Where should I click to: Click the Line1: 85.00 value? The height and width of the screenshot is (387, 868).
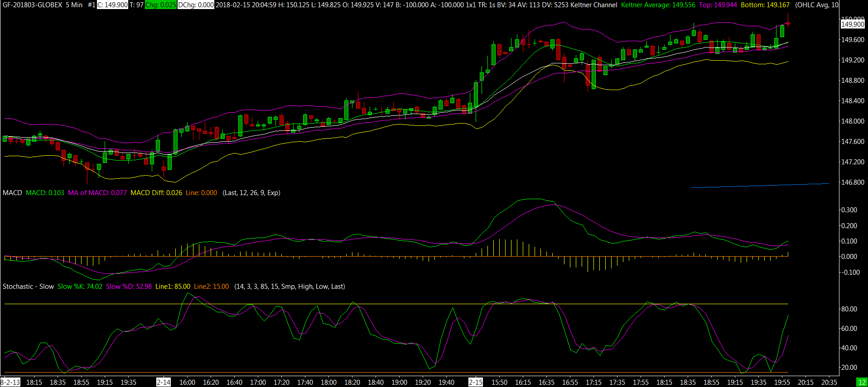click(173, 287)
